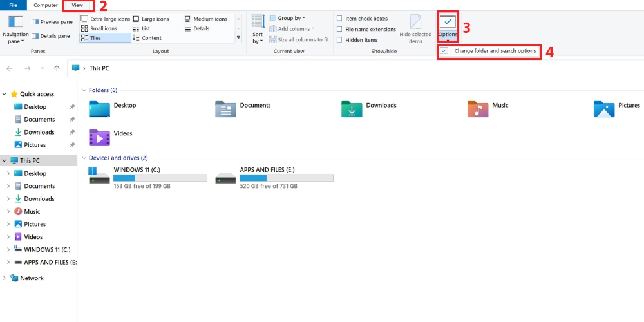Screen dimensions: 644x322
Task: Open the Navigation pane dropdown
Action: (15, 30)
